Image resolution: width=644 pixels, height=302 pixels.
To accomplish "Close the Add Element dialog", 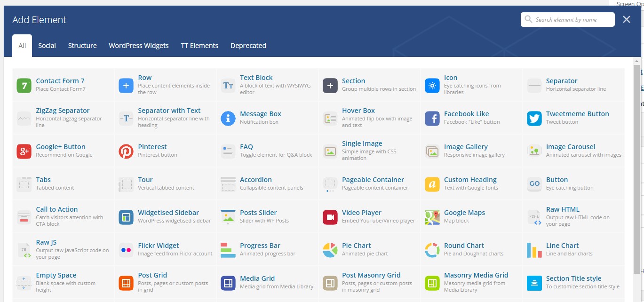I will [x=627, y=20].
